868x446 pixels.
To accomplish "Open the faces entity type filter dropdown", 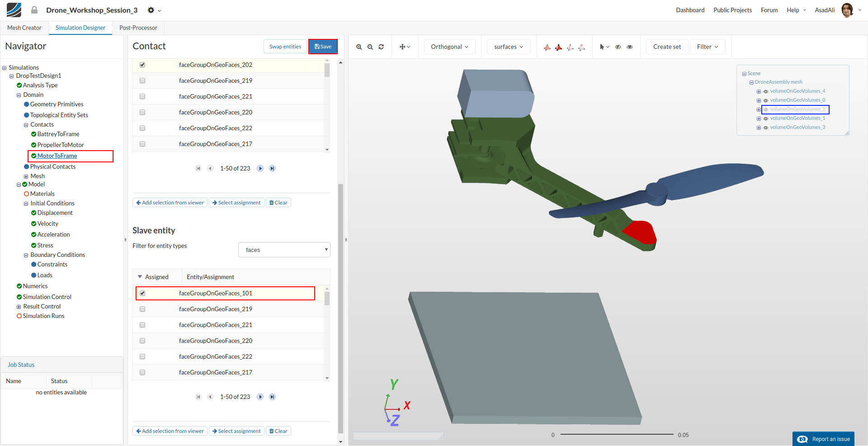I will coord(284,250).
